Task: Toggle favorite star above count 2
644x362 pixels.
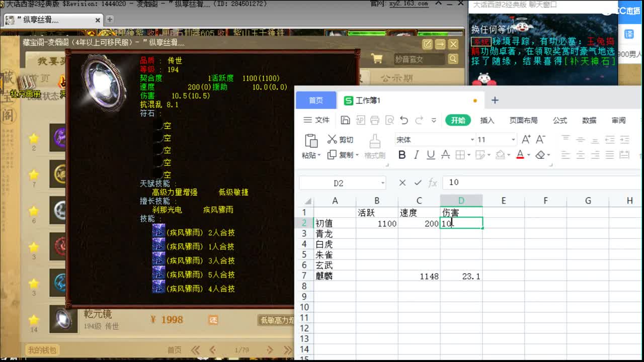Action: [34, 138]
